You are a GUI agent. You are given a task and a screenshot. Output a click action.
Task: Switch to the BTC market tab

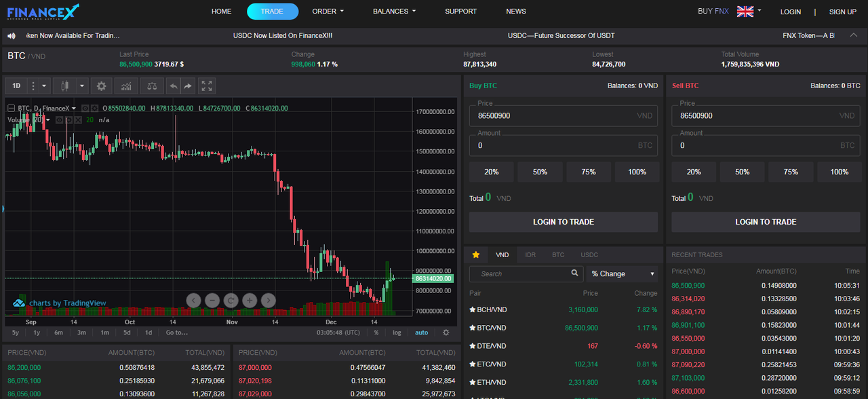click(558, 255)
